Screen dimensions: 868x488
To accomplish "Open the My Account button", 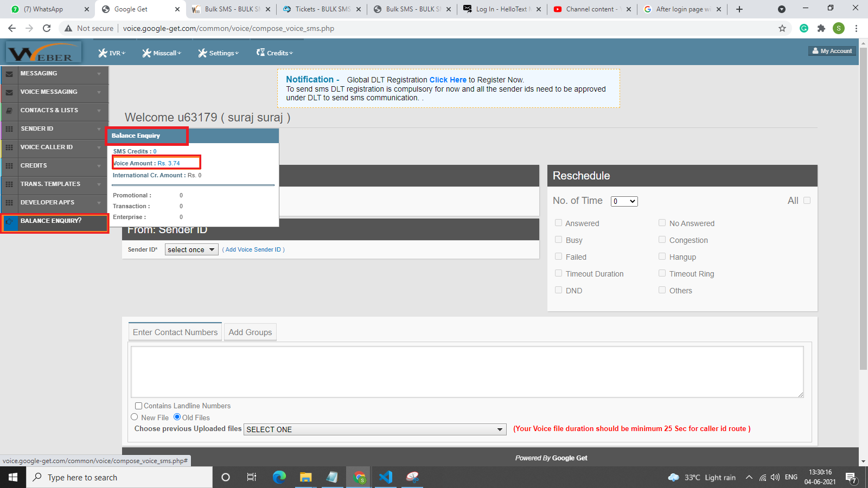I will pyautogui.click(x=832, y=51).
